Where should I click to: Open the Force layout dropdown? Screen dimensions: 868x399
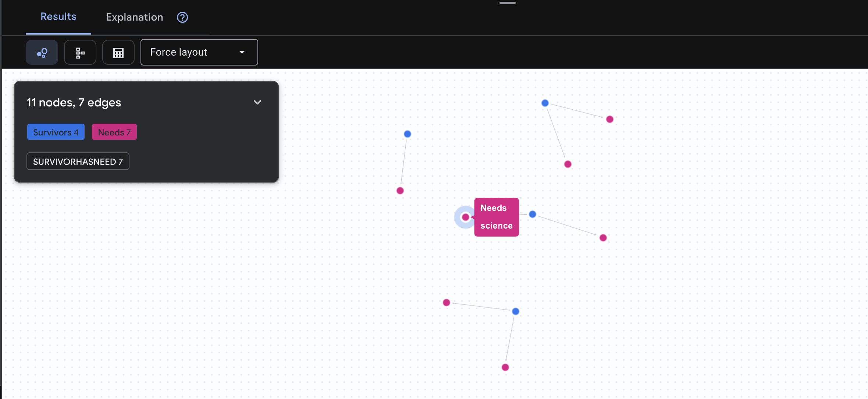199,52
